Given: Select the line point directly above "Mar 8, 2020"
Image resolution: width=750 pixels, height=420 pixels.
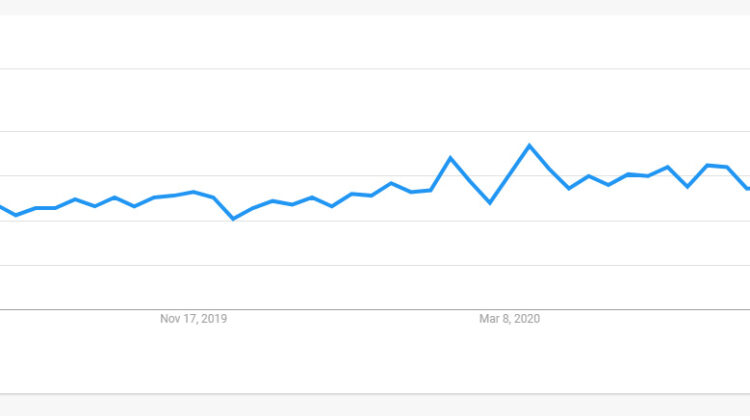Looking at the screenshot, I should pyautogui.click(x=509, y=173).
